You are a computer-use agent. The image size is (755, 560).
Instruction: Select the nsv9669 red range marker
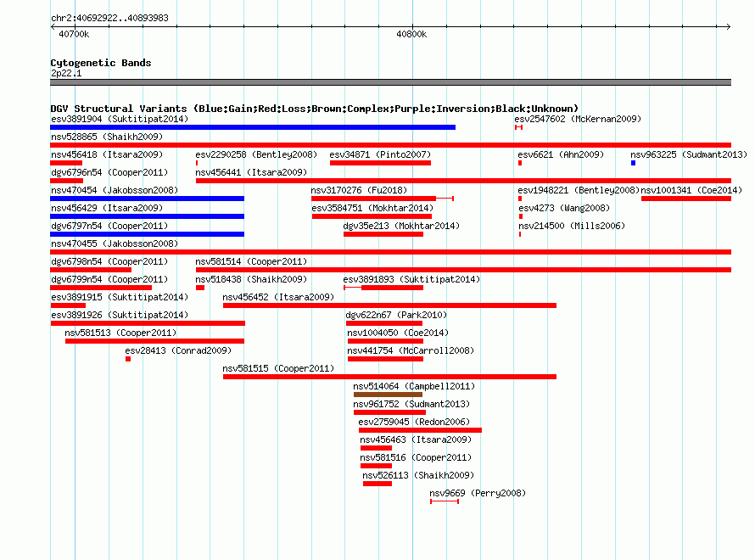(445, 501)
